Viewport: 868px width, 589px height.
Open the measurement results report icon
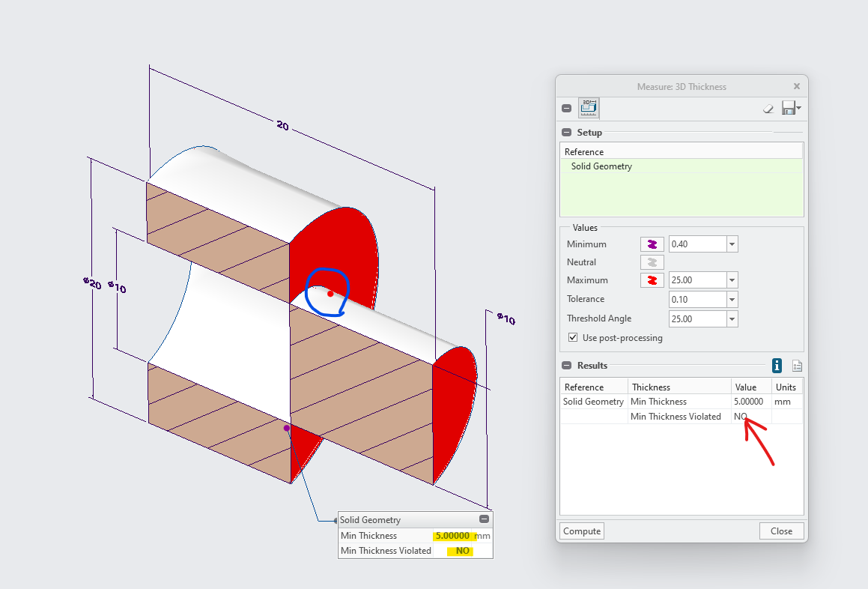[797, 366]
